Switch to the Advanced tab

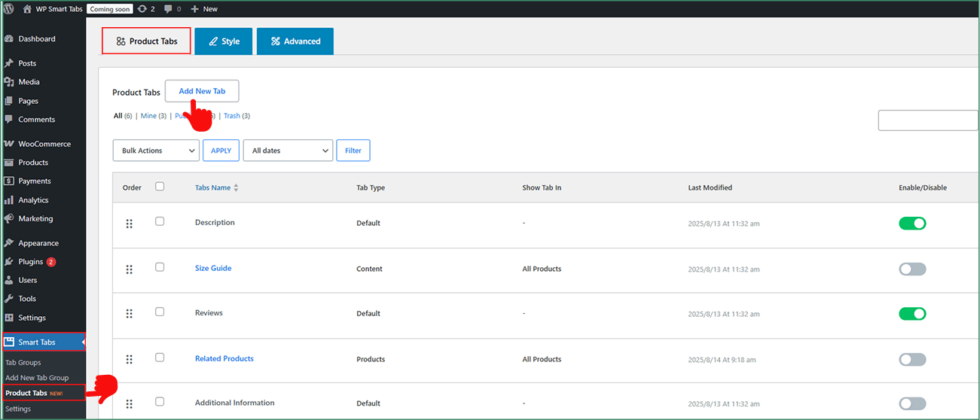coord(295,41)
